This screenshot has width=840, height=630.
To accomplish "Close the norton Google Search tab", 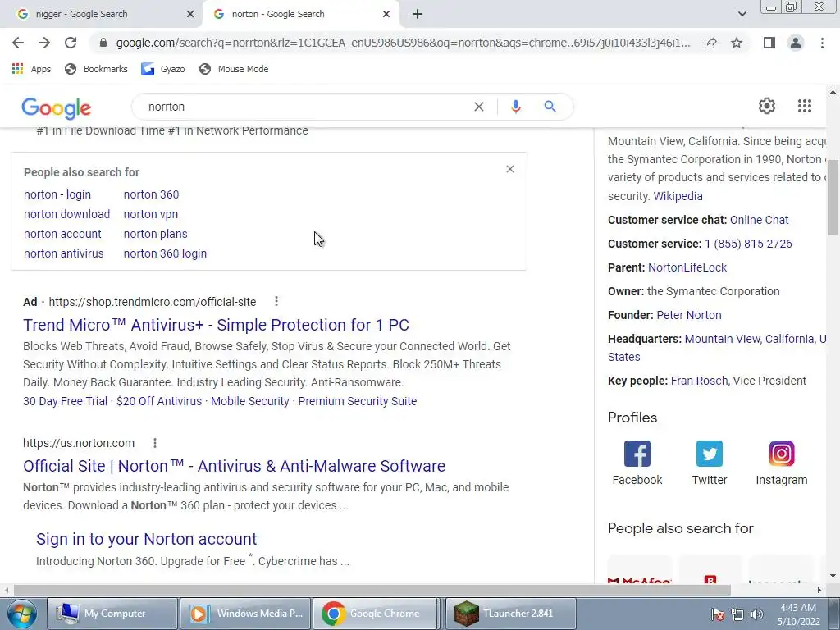I will (x=386, y=15).
